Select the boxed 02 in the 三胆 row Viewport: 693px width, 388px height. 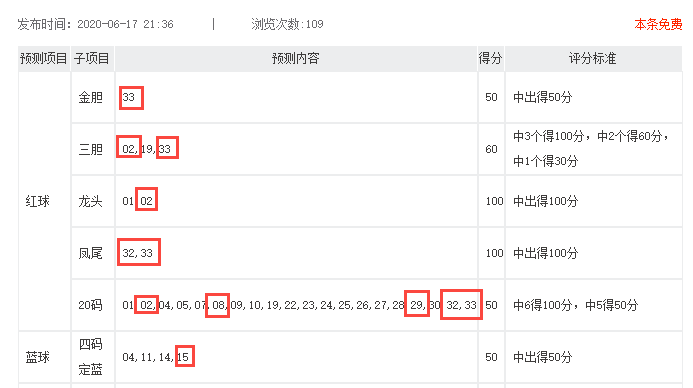(x=129, y=147)
